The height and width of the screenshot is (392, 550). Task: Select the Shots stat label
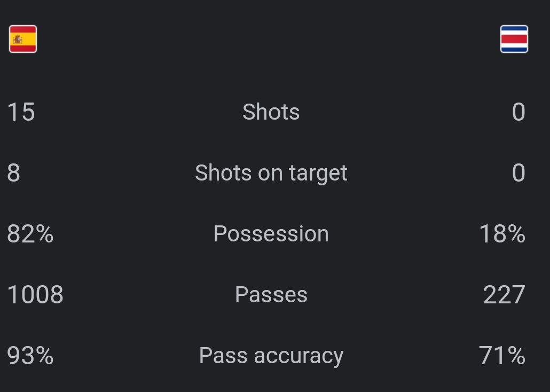(x=271, y=112)
